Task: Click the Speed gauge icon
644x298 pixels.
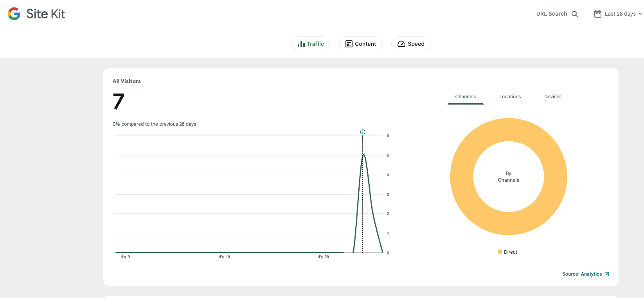Action: coord(401,44)
